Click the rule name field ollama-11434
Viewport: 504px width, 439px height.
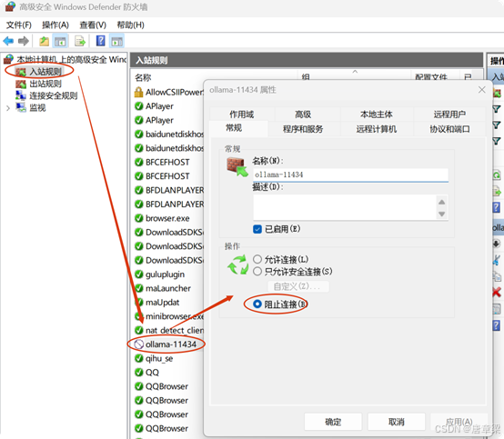click(350, 175)
